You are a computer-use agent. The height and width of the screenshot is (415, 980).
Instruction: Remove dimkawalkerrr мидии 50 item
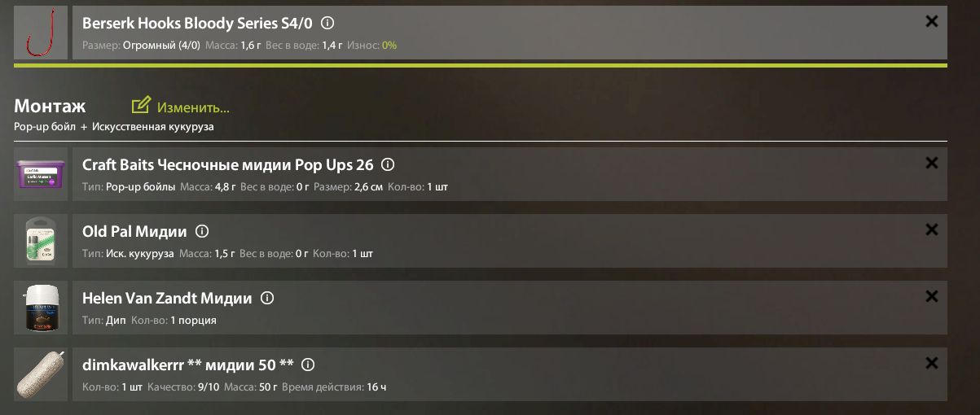[932, 364]
